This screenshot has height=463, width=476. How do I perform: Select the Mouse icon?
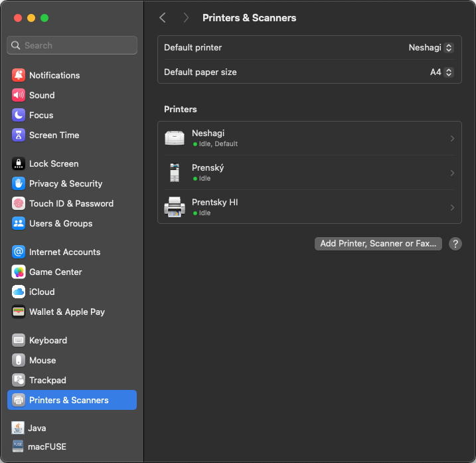19,360
